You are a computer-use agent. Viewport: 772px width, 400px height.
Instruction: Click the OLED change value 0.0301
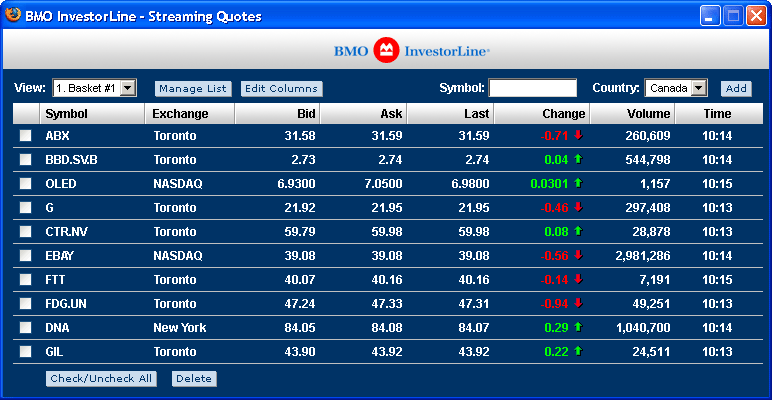[x=549, y=184]
